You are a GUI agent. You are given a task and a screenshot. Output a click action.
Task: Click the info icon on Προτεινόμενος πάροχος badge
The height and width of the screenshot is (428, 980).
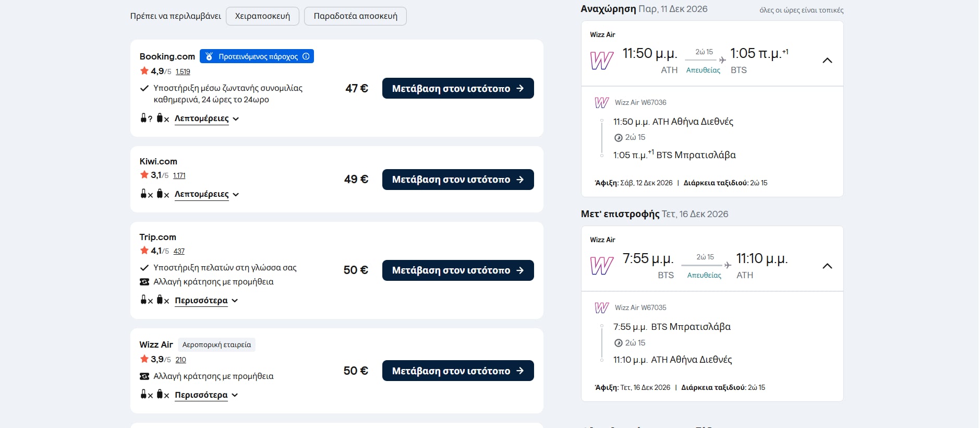tap(306, 56)
